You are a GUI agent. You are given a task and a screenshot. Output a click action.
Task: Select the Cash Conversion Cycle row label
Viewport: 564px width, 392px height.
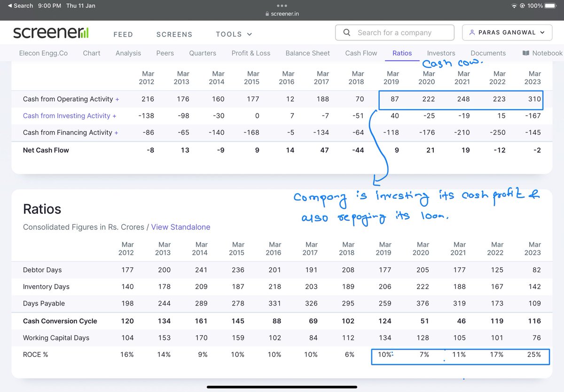[60, 321]
